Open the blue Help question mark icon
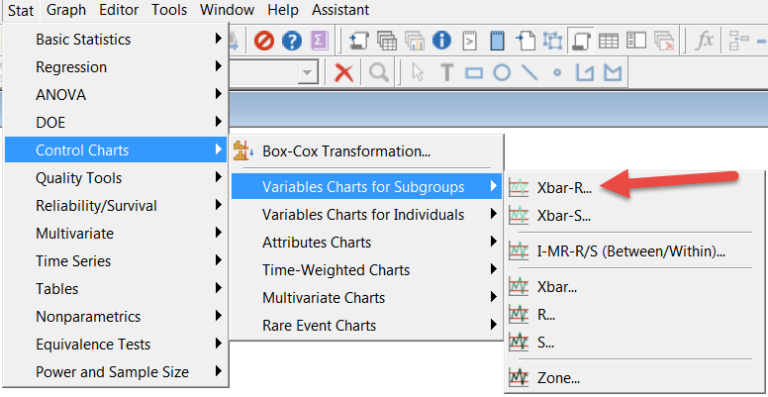The height and width of the screenshot is (397, 768). click(x=291, y=41)
